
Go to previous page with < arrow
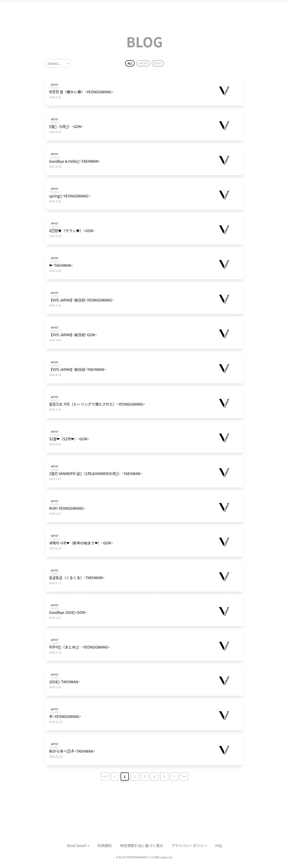click(115, 776)
